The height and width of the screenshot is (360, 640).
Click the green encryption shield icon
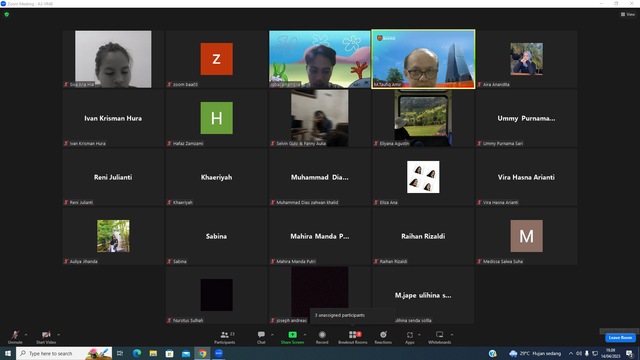point(7,14)
